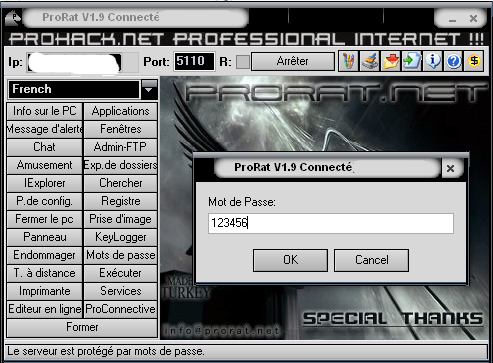Screen dimensions: 493x363
Task: Open the blue info balloon icon
Action: coord(433,61)
